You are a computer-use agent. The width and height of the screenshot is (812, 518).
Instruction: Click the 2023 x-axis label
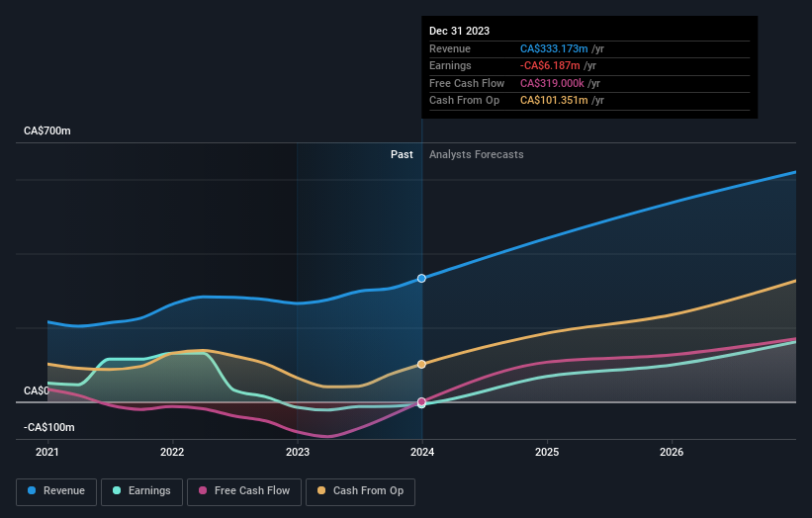[x=298, y=452]
